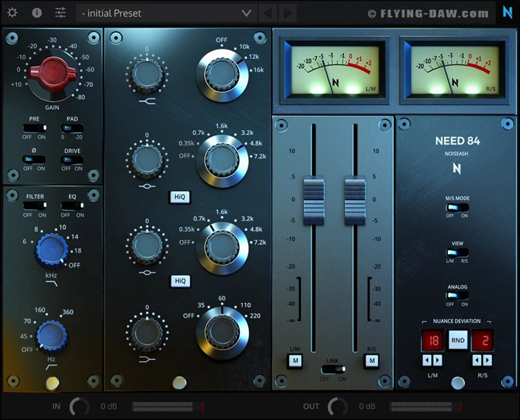
Task: Toggle the ANALOG switch
Action: pyautogui.click(x=457, y=296)
